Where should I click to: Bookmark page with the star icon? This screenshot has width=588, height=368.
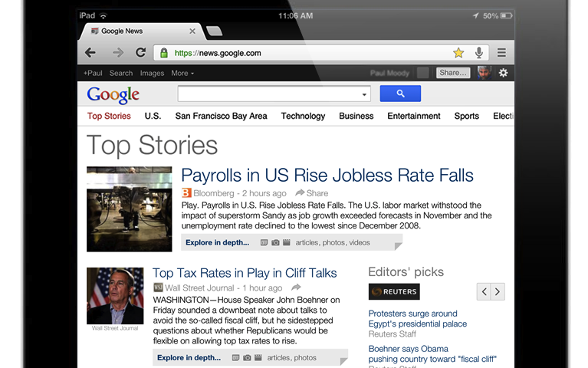458,53
